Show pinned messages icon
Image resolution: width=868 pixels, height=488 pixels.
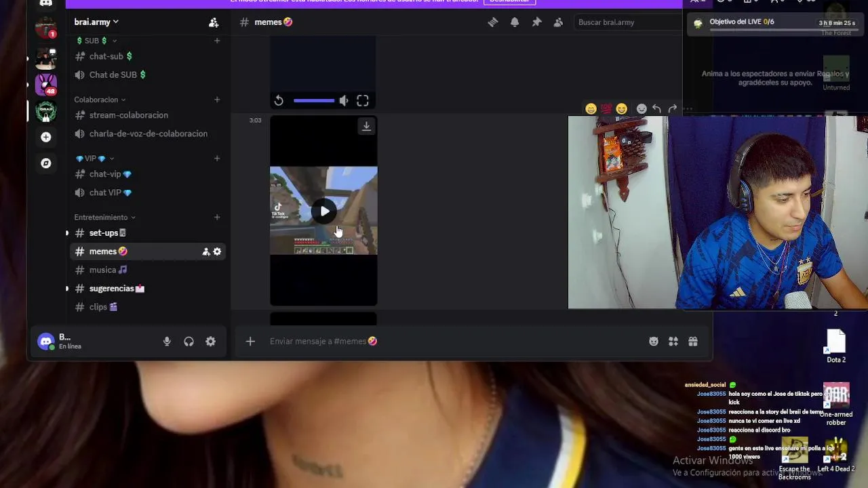click(536, 22)
